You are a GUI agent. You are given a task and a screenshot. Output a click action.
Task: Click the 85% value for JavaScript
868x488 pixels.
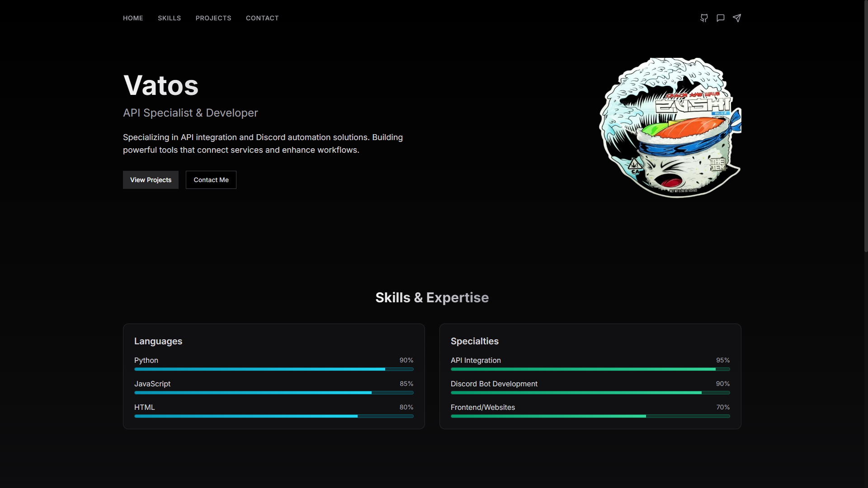point(406,384)
